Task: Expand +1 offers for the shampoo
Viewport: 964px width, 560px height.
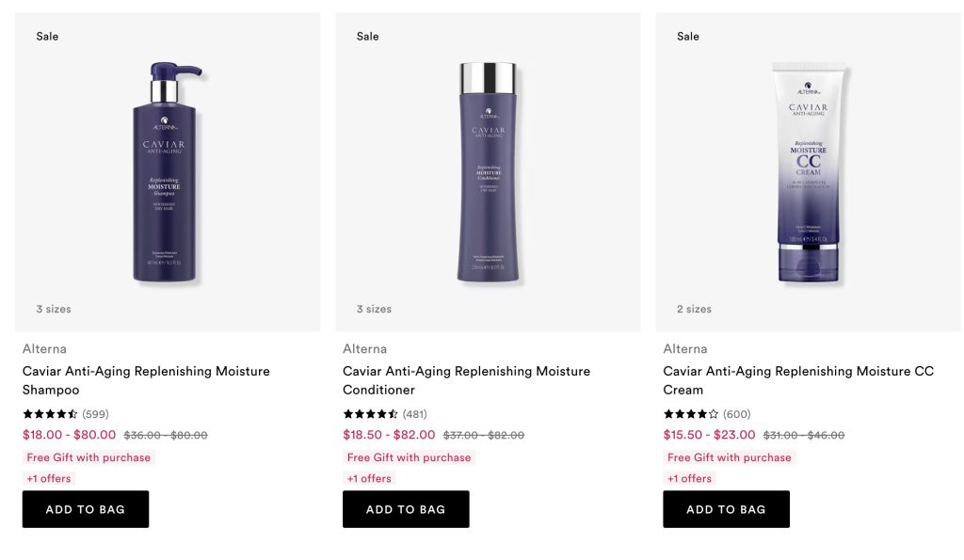Action: pyautogui.click(x=49, y=478)
